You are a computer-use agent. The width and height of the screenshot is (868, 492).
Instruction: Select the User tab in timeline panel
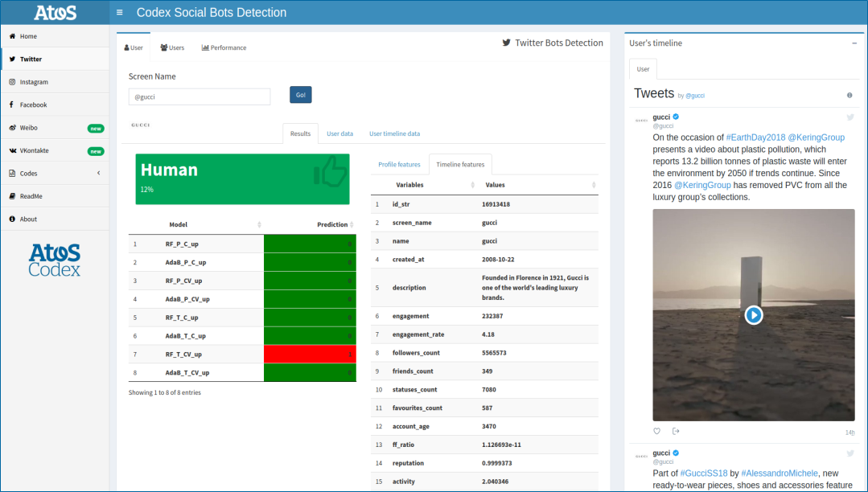click(643, 69)
